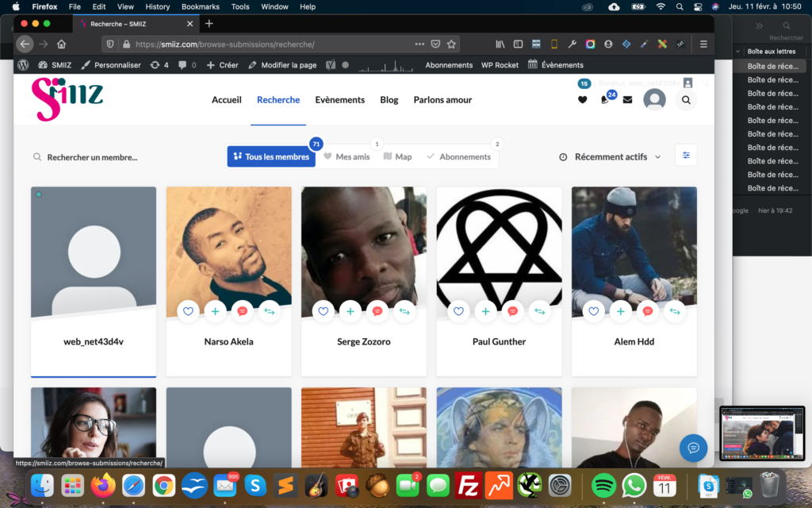
Task: Click screenshot preview thumbnail in corner
Action: (x=762, y=433)
